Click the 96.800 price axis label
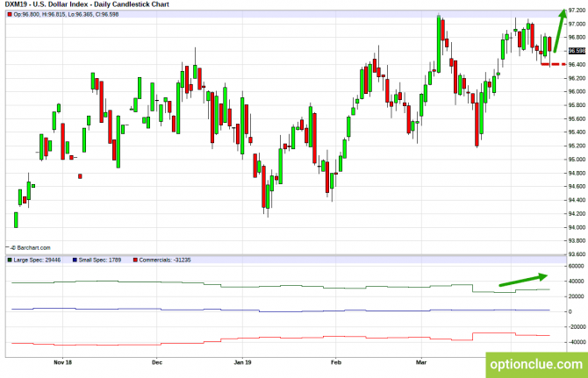Image resolution: width=588 pixels, height=378 pixels. pyautogui.click(x=577, y=38)
